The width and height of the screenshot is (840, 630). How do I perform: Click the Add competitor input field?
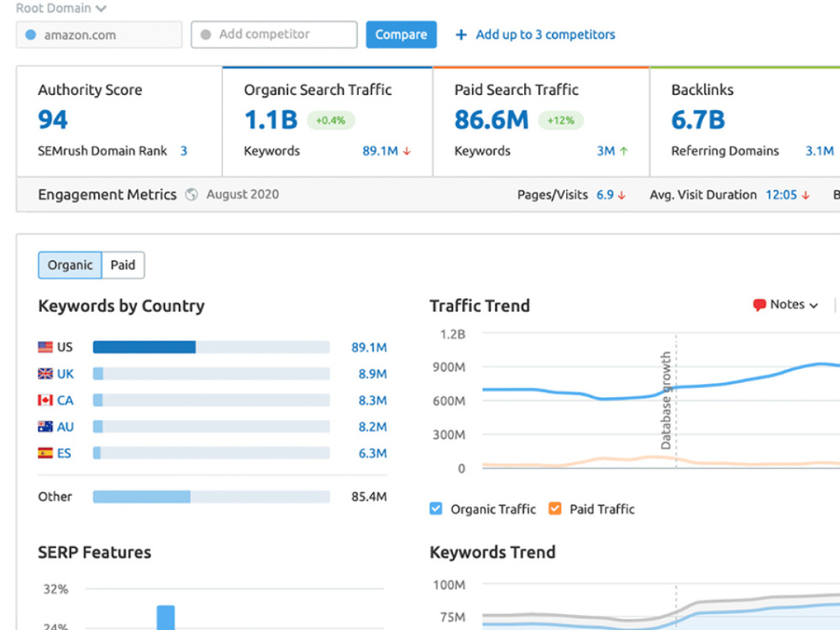click(x=274, y=34)
